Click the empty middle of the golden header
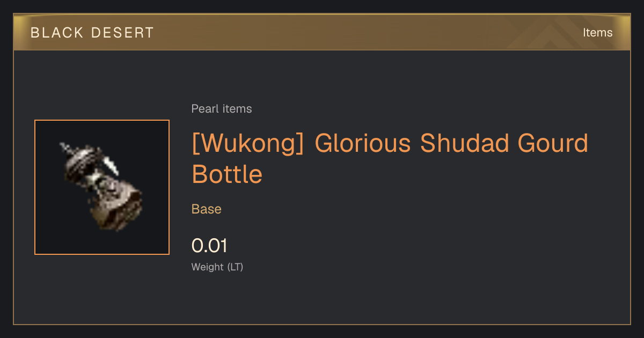644x338 pixels. click(349, 33)
